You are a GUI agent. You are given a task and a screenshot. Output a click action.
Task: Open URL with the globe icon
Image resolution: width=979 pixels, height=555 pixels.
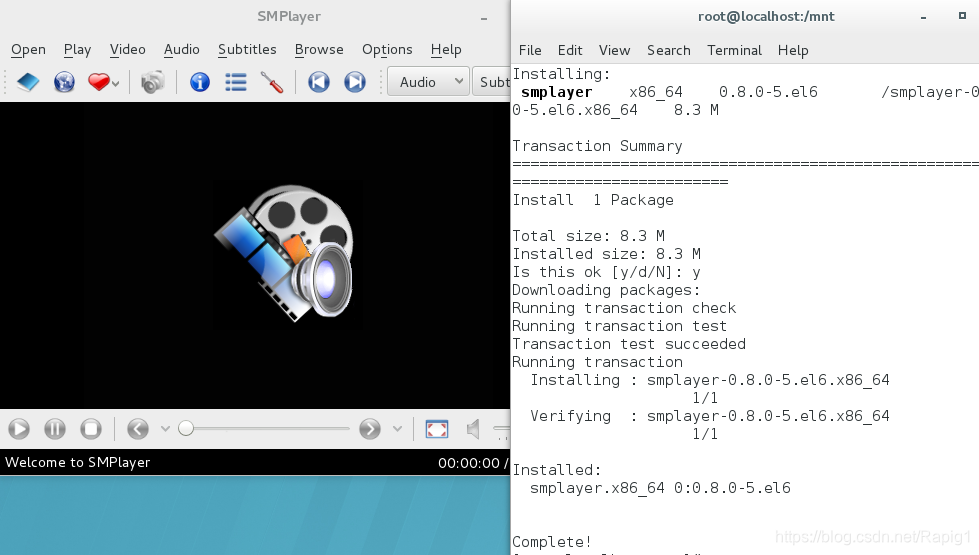click(x=64, y=82)
